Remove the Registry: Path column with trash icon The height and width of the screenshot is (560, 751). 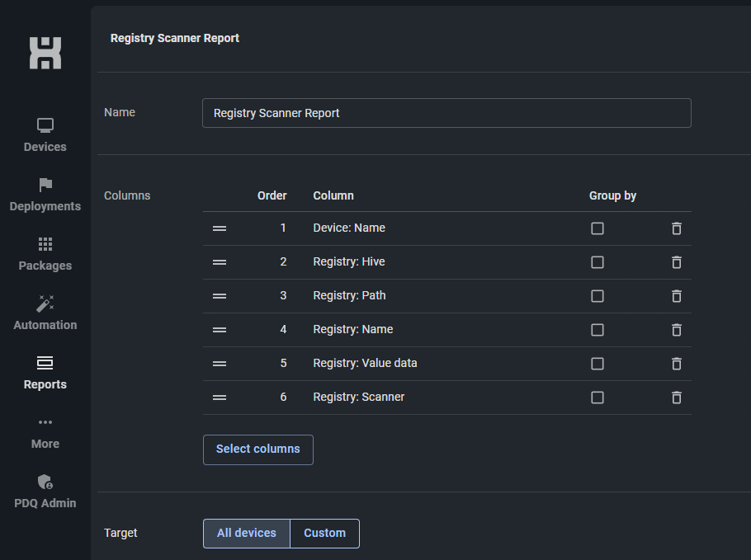[676, 296]
